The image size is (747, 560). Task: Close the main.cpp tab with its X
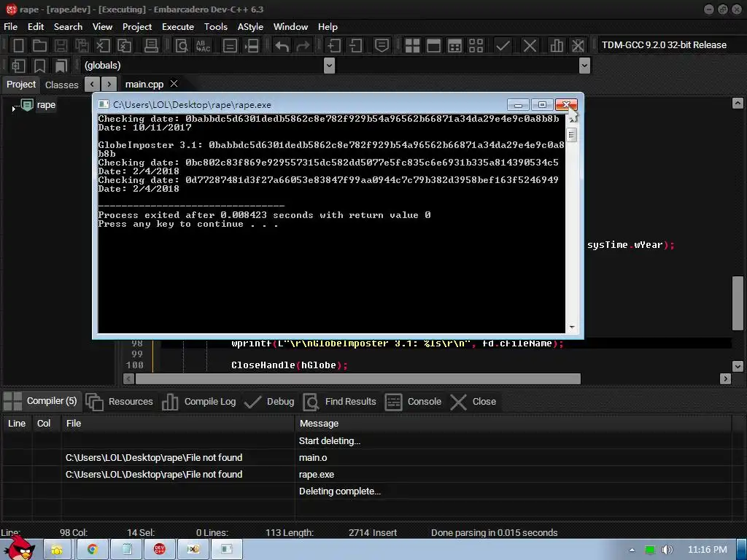(x=174, y=84)
